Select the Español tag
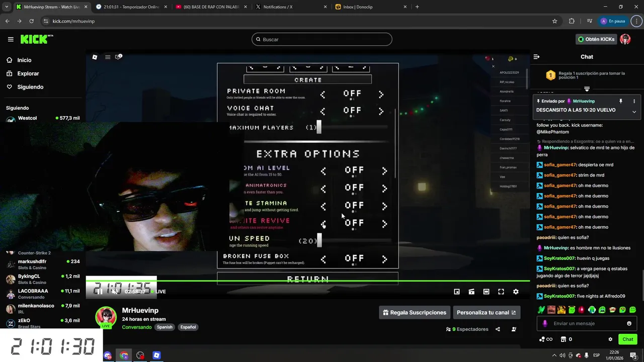 pos(188,327)
